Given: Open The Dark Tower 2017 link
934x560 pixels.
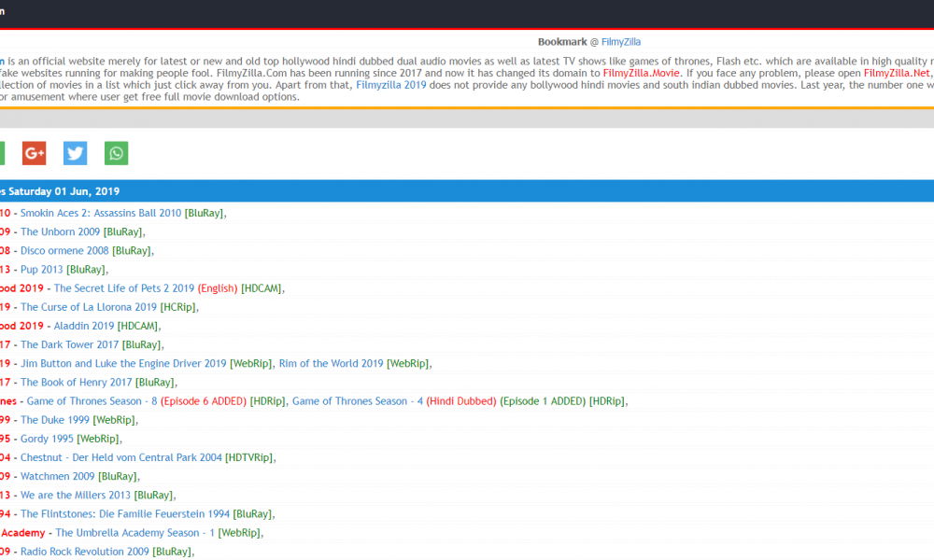Looking at the screenshot, I should point(69,345).
